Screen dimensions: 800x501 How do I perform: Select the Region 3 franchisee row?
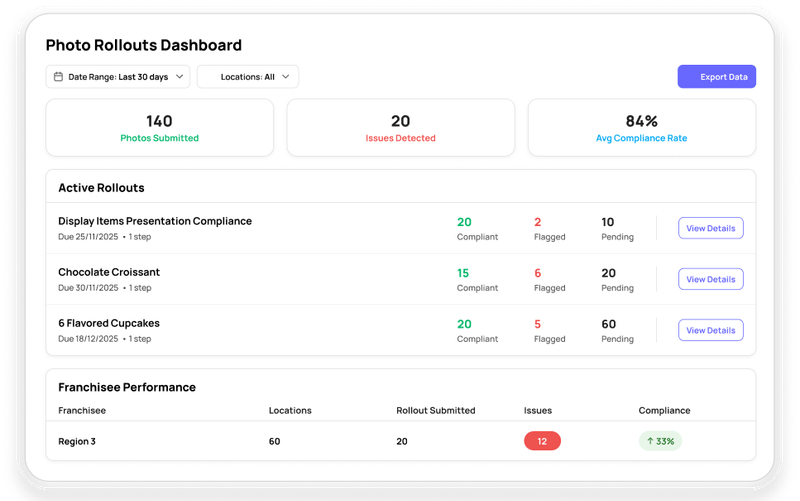401,441
